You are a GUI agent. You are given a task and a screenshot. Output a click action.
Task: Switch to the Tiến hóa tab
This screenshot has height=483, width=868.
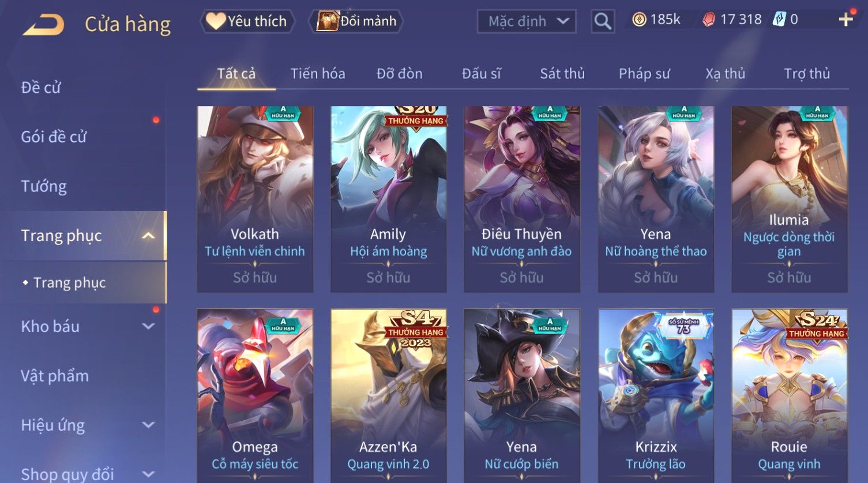click(318, 74)
